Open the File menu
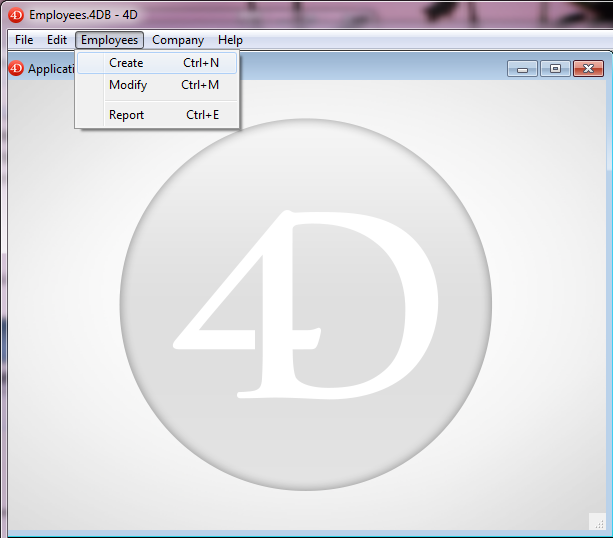The height and width of the screenshot is (538, 613). [24, 40]
